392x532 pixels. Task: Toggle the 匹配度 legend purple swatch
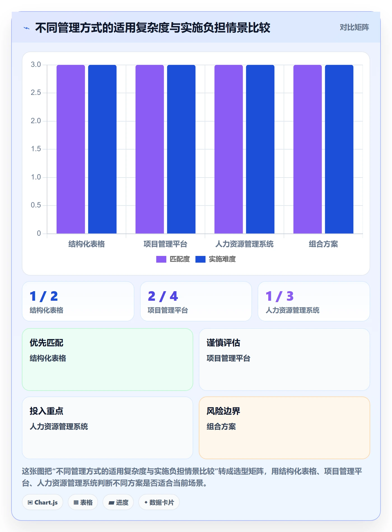pos(161,259)
